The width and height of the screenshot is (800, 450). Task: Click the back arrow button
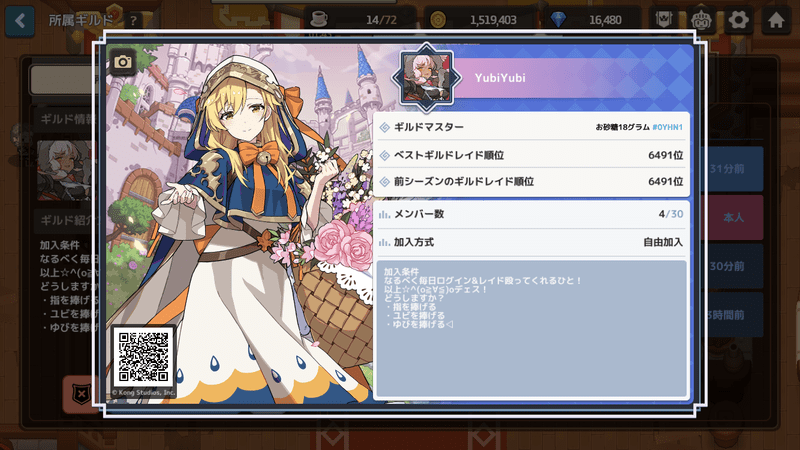click(20, 20)
